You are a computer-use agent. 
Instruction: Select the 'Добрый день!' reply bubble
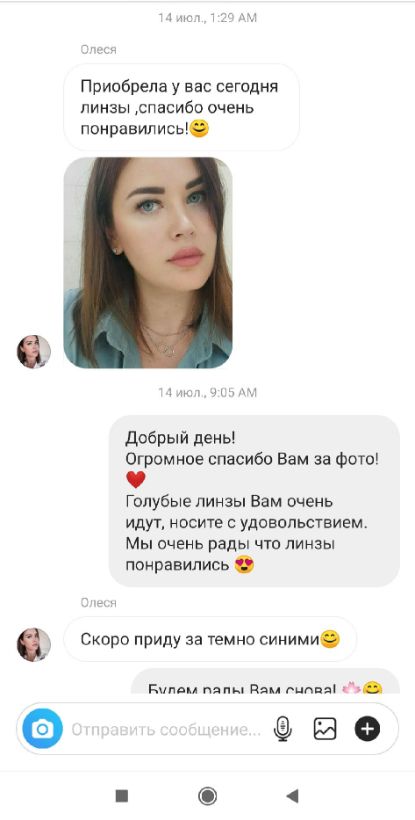point(254,500)
